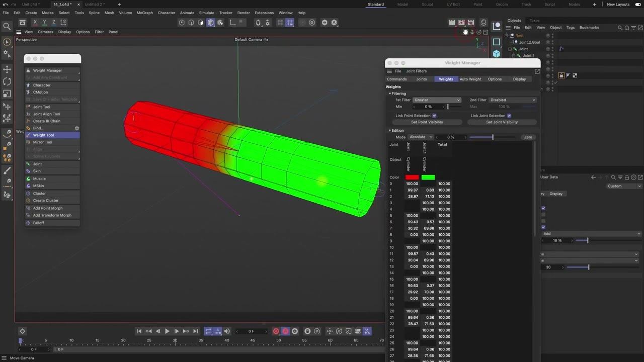Screen dimensions: 644x362
Task: Collapse the Filtering section
Action: (390, 94)
